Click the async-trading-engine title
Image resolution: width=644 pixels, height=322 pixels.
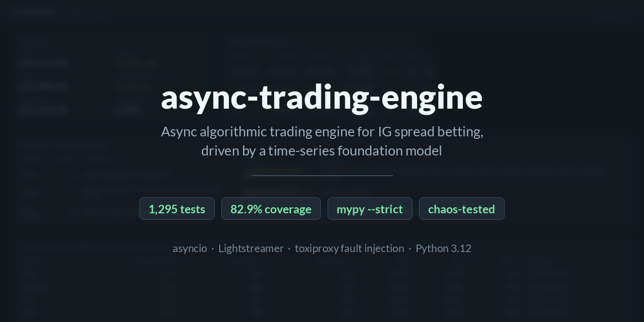pyautogui.click(x=322, y=97)
